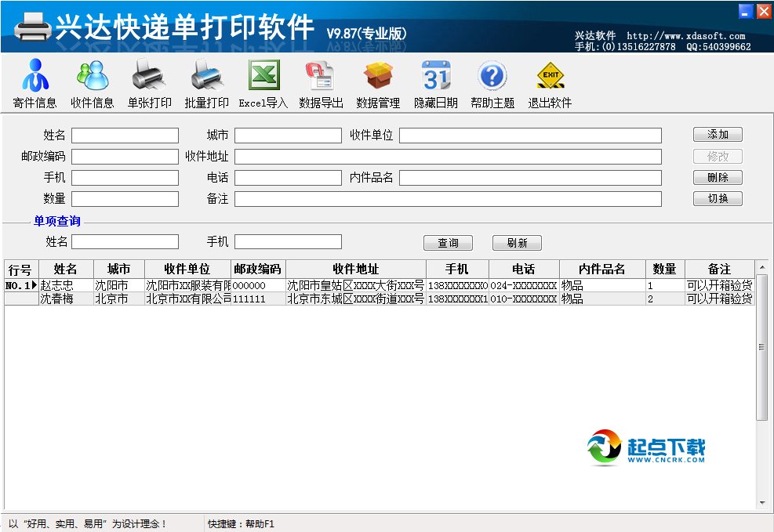Click inside the 姓名 name input field
This screenshot has height=532, width=774.
[124, 135]
